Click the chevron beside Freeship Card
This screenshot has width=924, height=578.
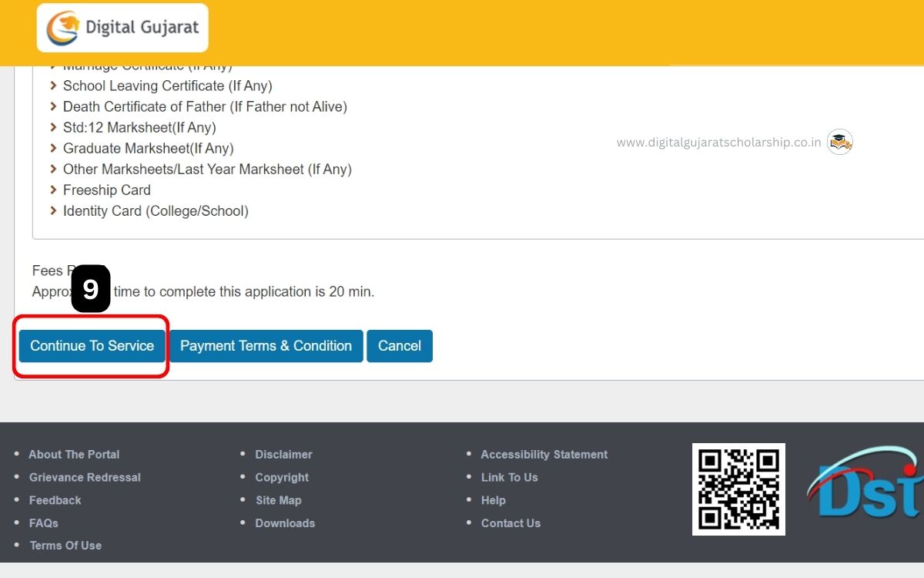tap(53, 190)
